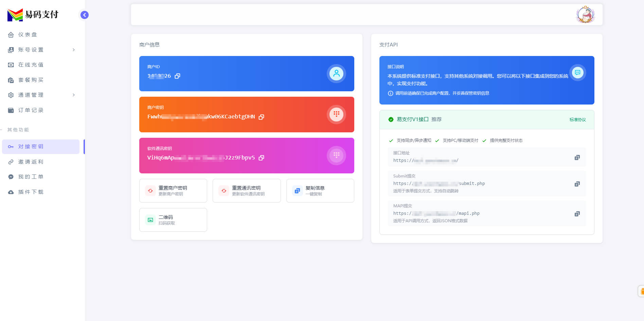Copy the 接口地址 API address
This screenshot has width=644, height=321.
577,157
